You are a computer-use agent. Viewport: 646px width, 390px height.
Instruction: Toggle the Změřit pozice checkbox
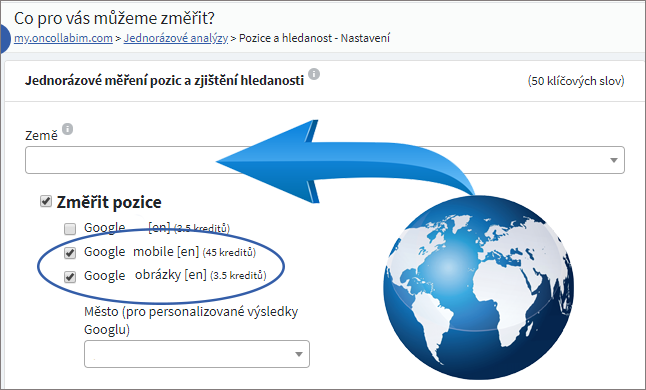coord(46,201)
